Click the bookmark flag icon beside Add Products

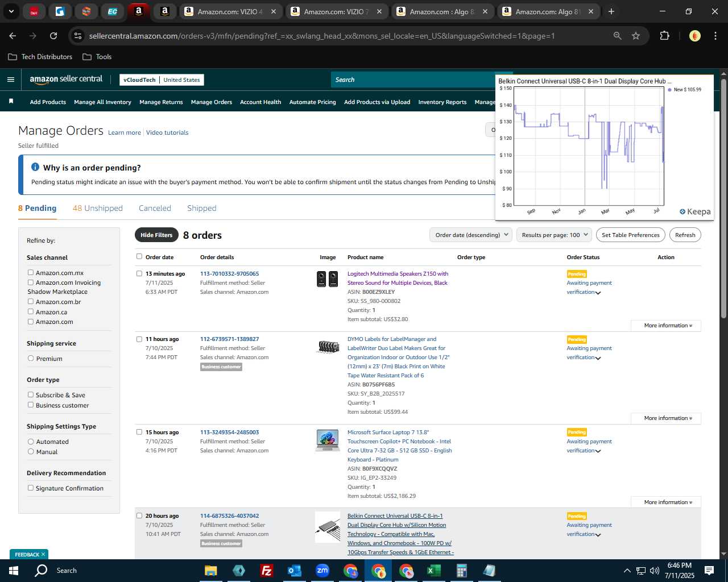coord(11,101)
